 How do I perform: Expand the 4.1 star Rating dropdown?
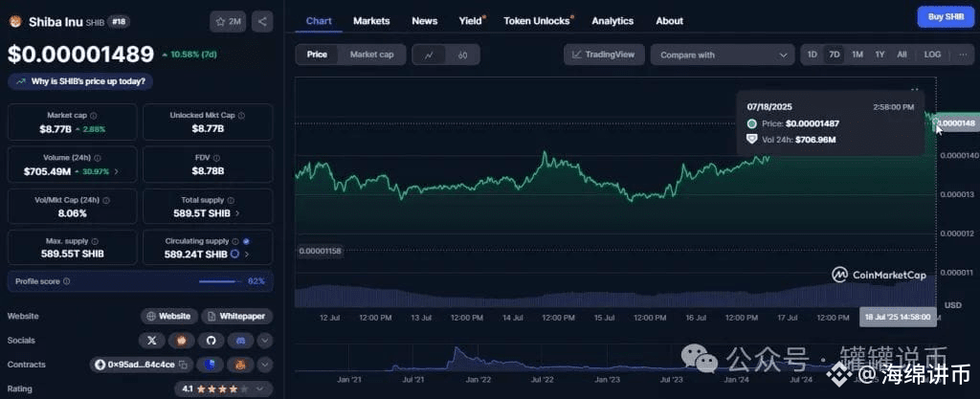[224, 389]
